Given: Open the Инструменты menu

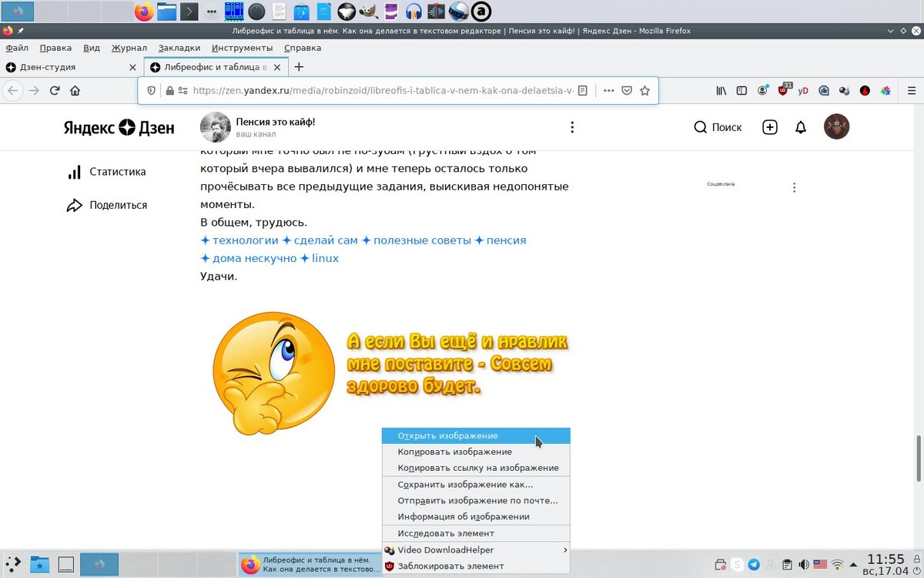Looking at the screenshot, I should (x=243, y=48).
